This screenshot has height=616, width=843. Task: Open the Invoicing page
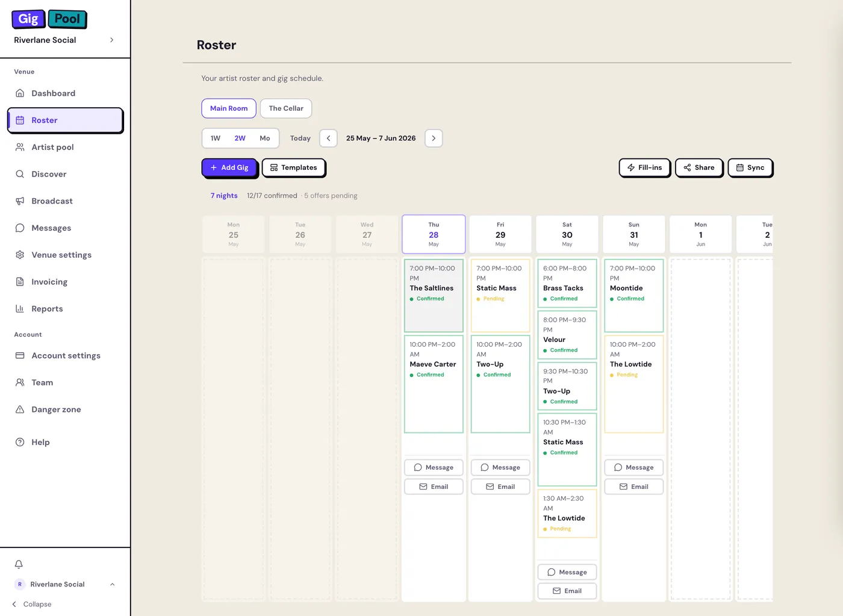[x=65, y=282]
